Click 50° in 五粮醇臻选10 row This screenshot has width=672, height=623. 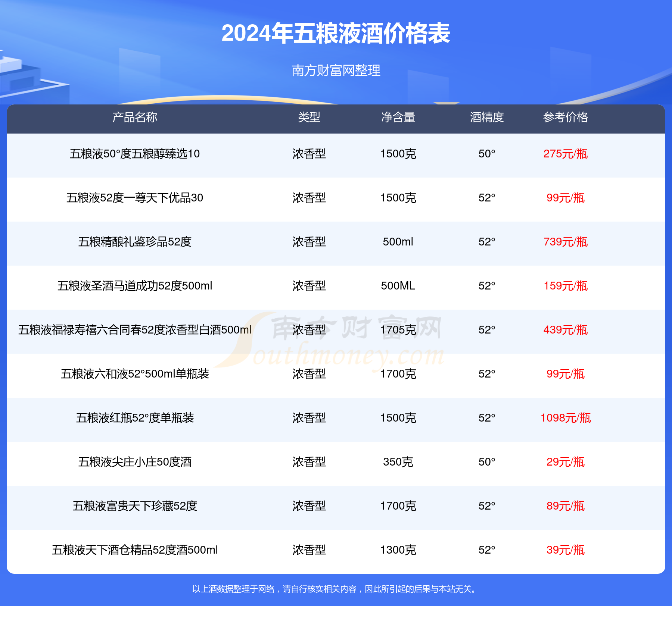click(487, 154)
